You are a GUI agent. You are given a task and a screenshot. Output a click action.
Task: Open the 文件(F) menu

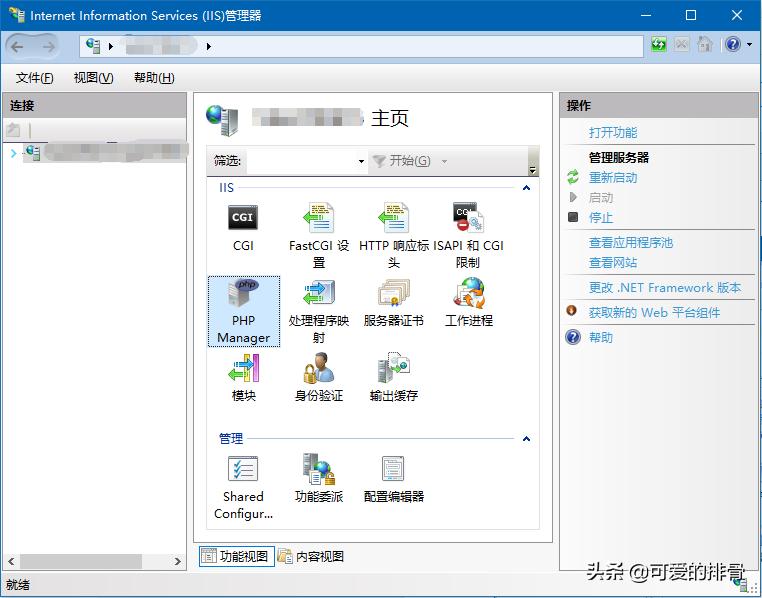tap(35, 78)
